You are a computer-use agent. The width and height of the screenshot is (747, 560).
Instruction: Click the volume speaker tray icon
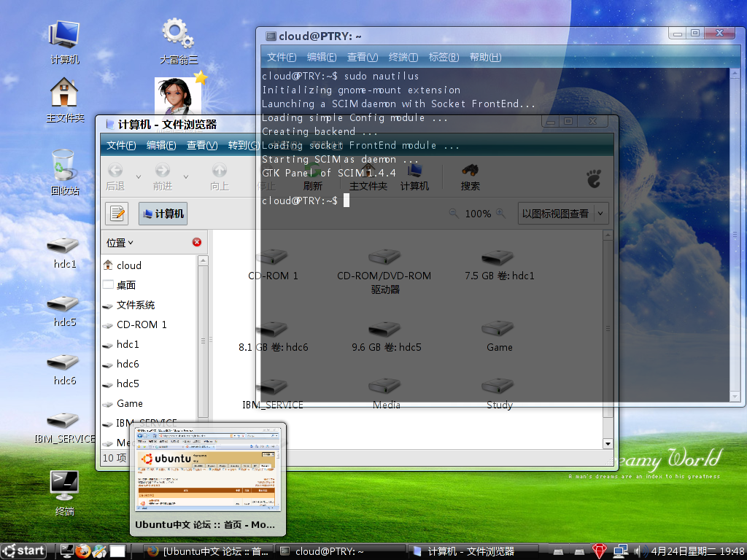(x=639, y=551)
